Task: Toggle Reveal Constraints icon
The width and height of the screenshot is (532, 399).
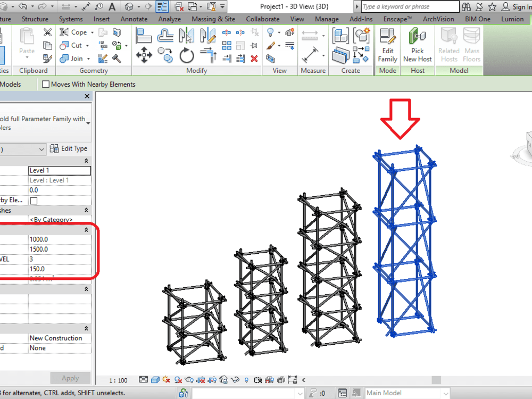Action: pyautogui.click(x=292, y=380)
